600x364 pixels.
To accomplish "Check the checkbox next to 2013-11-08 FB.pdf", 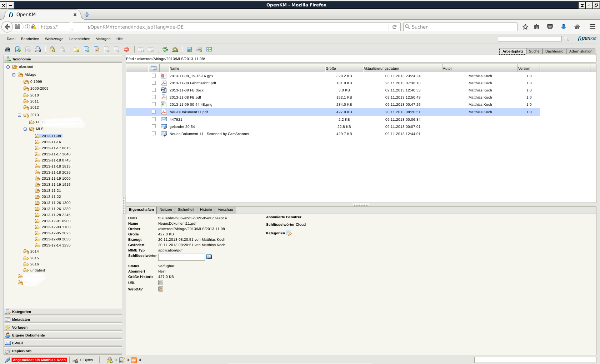I will (154, 97).
